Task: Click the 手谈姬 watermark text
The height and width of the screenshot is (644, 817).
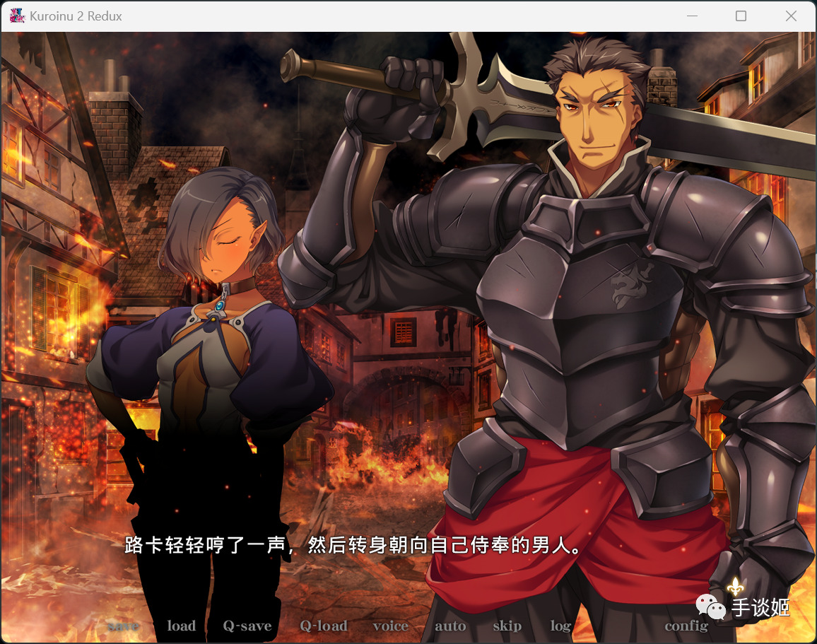Action: [760, 607]
